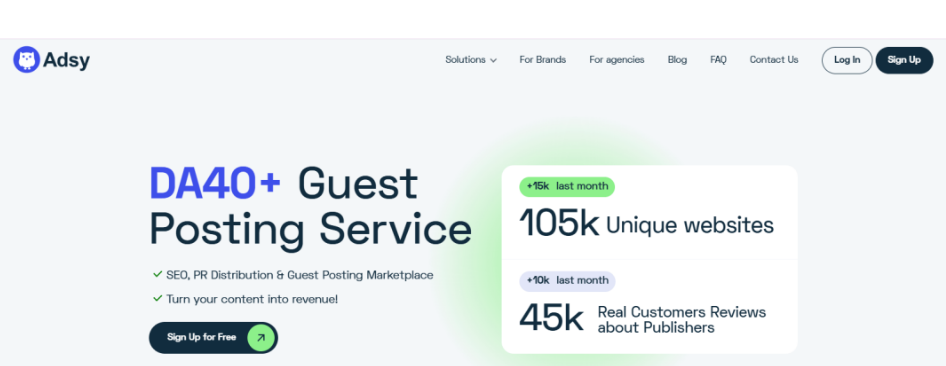Open the Blog link

point(677,60)
